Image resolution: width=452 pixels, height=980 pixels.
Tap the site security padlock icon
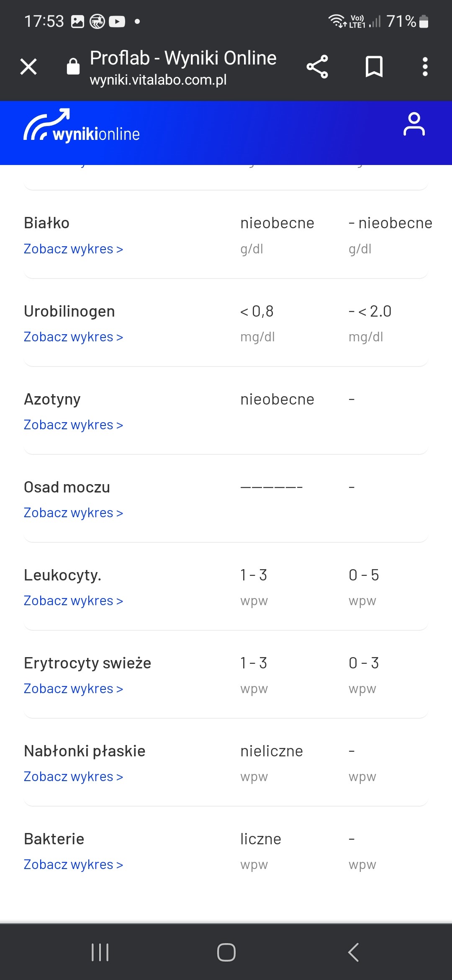point(73,66)
